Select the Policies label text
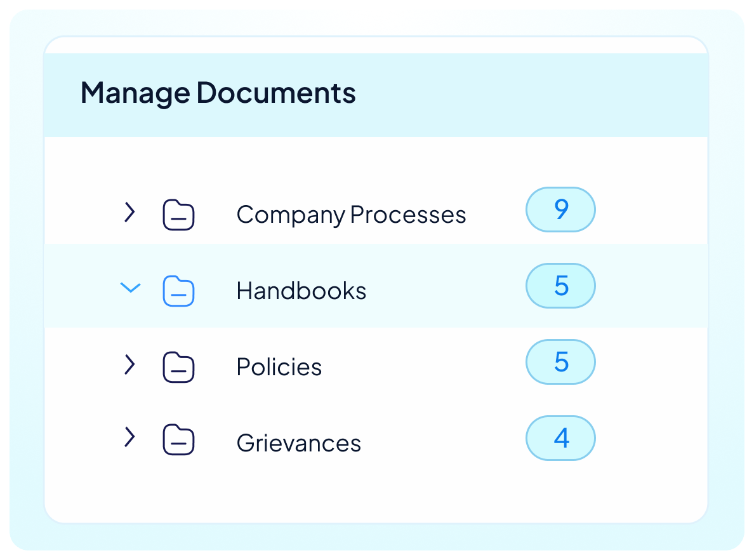 [279, 367]
